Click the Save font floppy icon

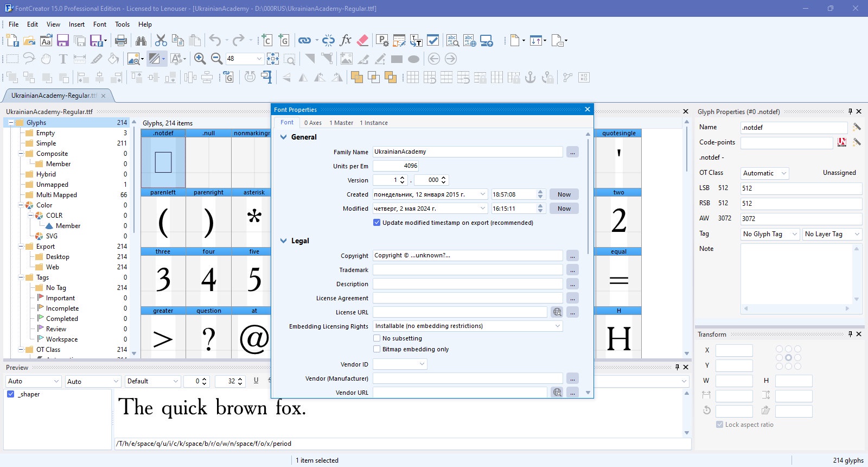pyautogui.click(x=63, y=41)
